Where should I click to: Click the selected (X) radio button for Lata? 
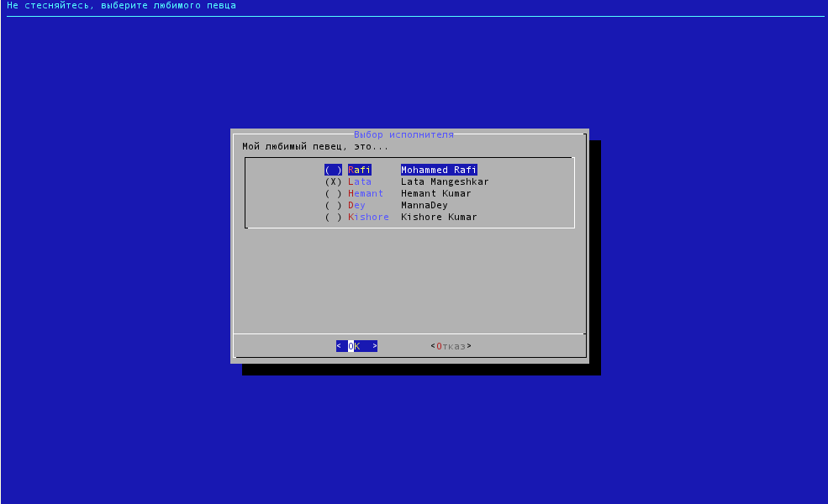pos(334,181)
